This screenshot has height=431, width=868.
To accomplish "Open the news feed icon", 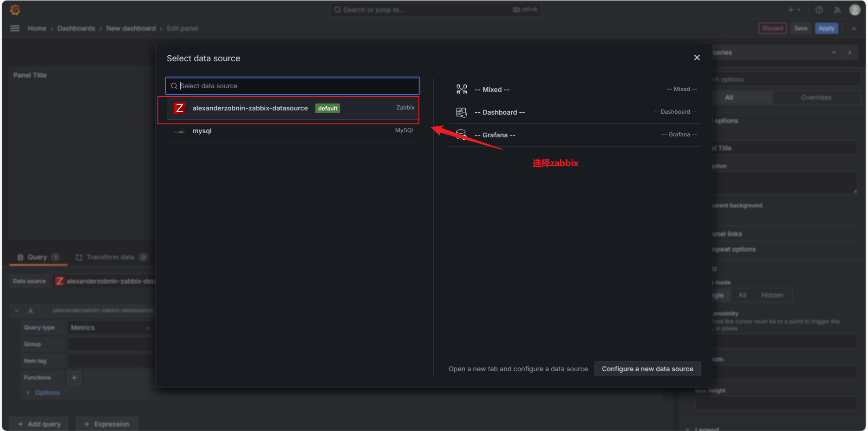I will (x=837, y=10).
